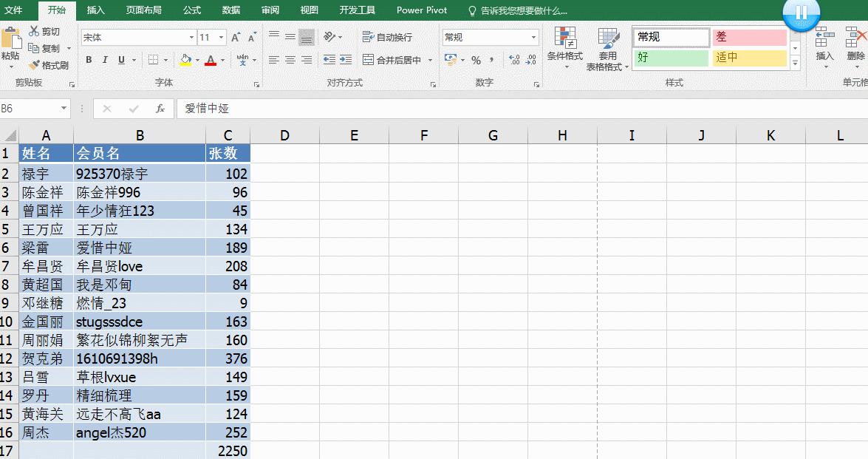
Task: Click the Name Box showing B6
Action: pos(30,109)
